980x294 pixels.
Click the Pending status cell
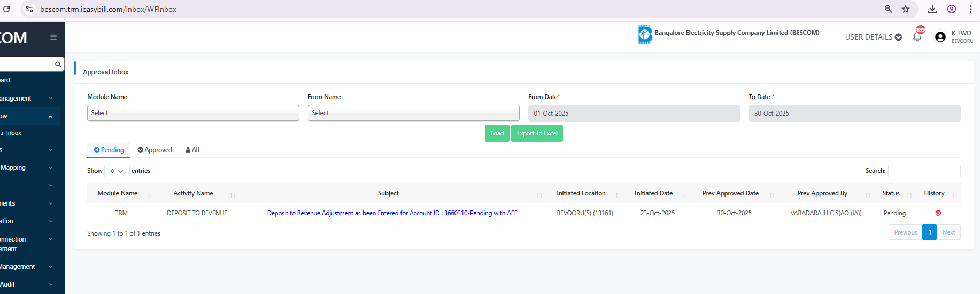(894, 213)
